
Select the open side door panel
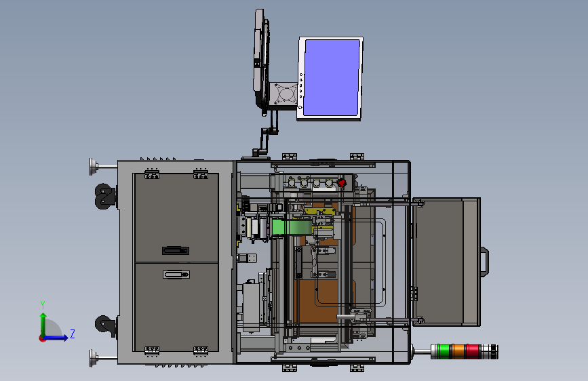click(446, 262)
